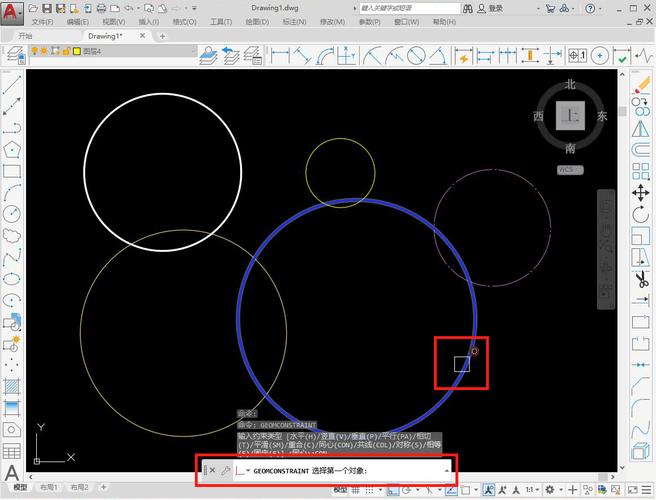656x500 pixels.
Task: Toggle clean screen in status bar
Action: (633, 489)
